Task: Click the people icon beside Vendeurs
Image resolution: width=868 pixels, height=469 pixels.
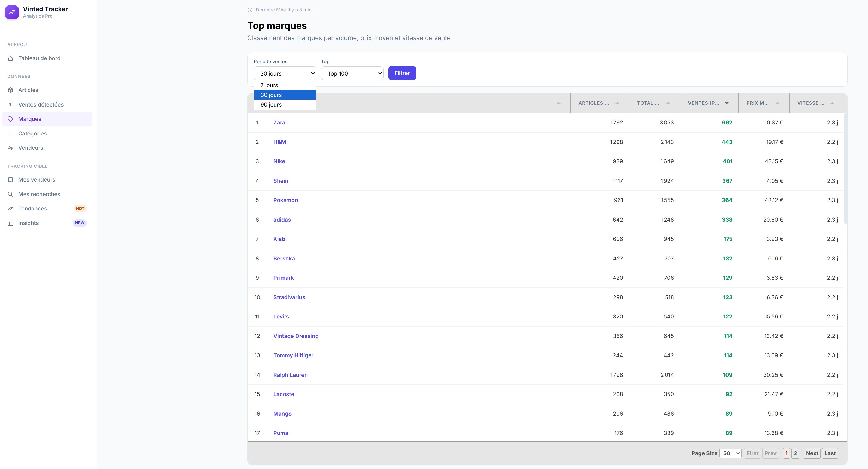Action: tap(10, 148)
